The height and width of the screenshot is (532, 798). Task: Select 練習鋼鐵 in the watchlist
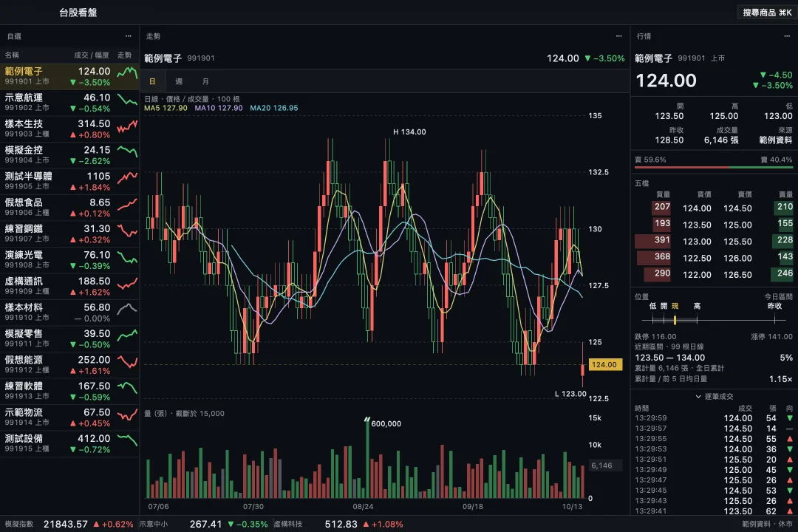69,233
